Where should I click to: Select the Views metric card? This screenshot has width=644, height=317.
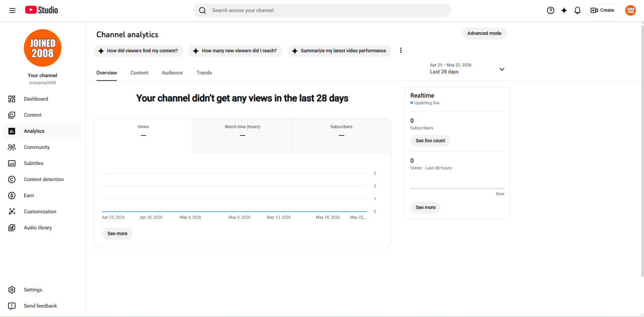point(143,136)
